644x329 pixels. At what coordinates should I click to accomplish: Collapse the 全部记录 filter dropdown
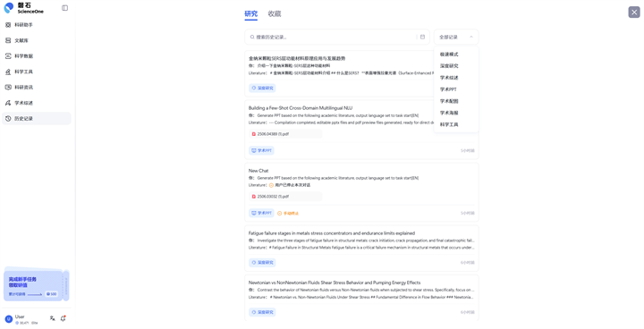pos(456,37)
